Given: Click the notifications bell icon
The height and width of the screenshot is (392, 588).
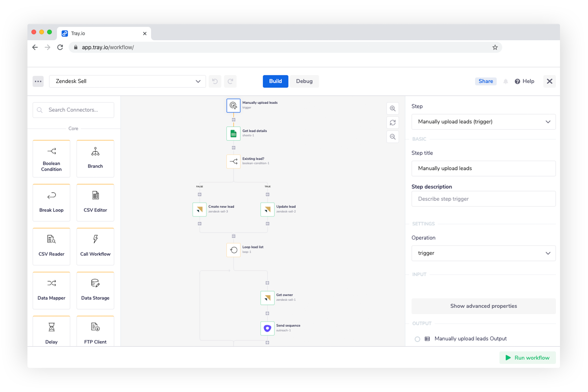Looking at the screenshot, I should 505,82.
